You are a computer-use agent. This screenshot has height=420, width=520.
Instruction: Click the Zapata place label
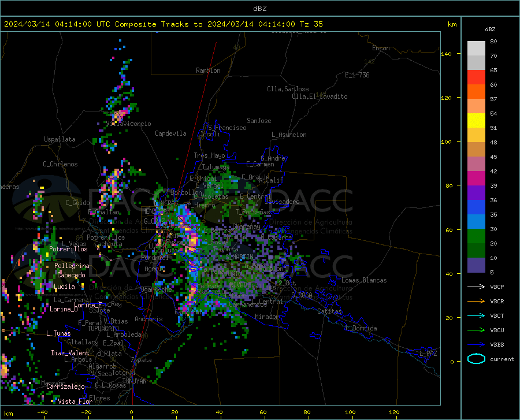point(142,360)
